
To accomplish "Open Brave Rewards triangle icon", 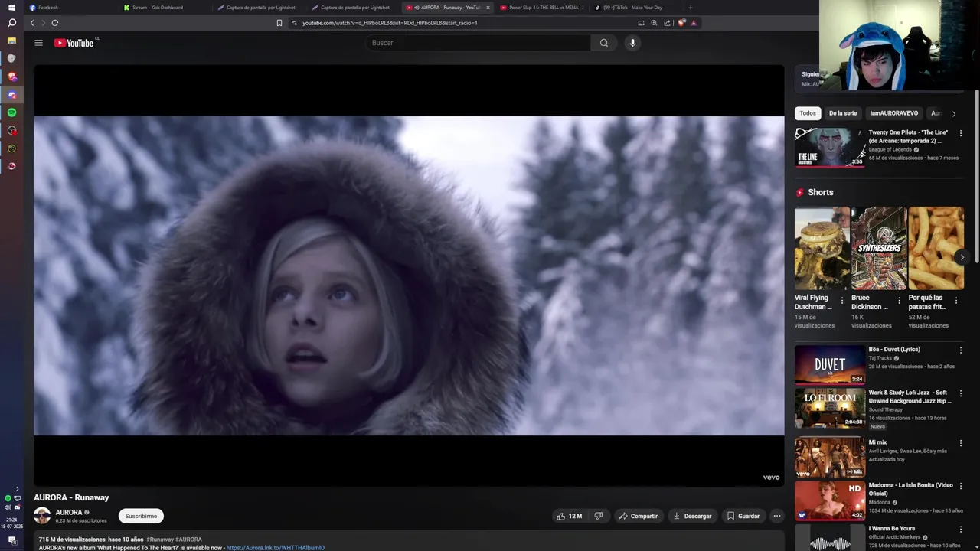I will pyautogui.click(x=694, y=23).
